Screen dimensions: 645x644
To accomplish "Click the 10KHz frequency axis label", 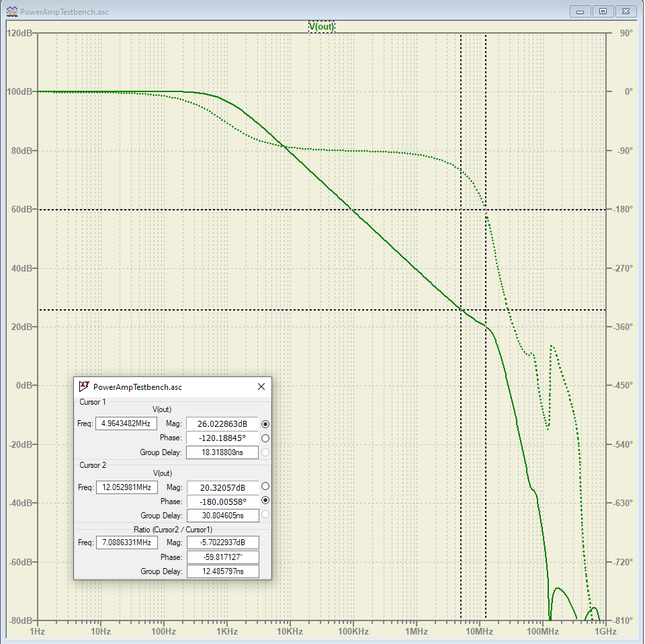I will coord(290,632).
